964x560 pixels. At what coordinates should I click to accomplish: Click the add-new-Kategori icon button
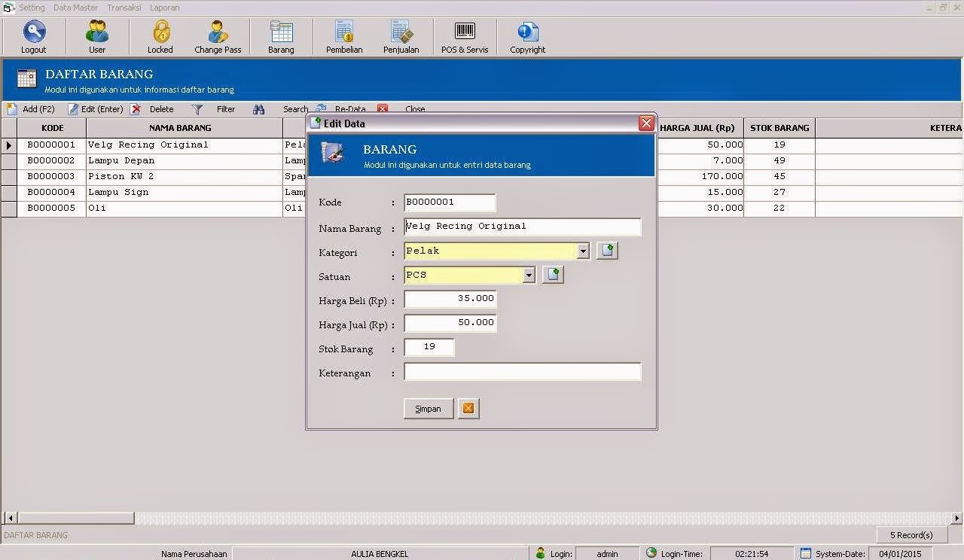pos(607,251)
